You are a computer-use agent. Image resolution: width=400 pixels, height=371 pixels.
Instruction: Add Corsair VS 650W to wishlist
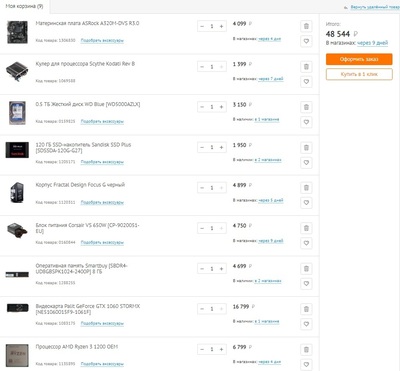coord(306,243)
